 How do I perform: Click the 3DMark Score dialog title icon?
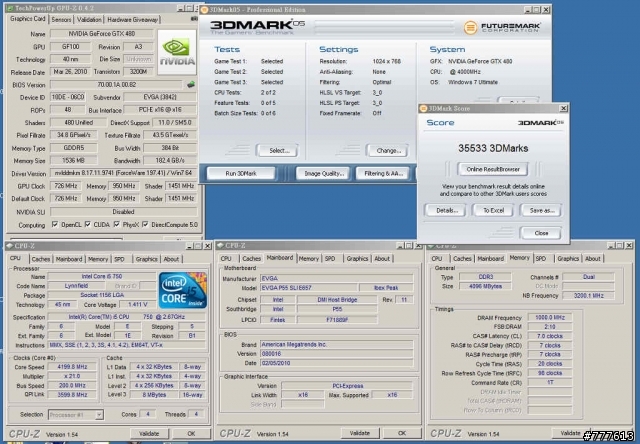click(x=423, y=108)
